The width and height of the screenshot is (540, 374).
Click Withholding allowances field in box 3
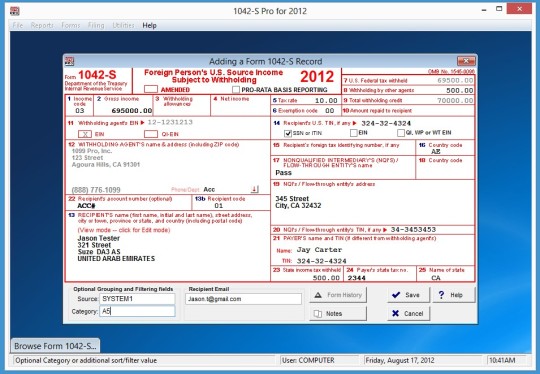[181, 111]
